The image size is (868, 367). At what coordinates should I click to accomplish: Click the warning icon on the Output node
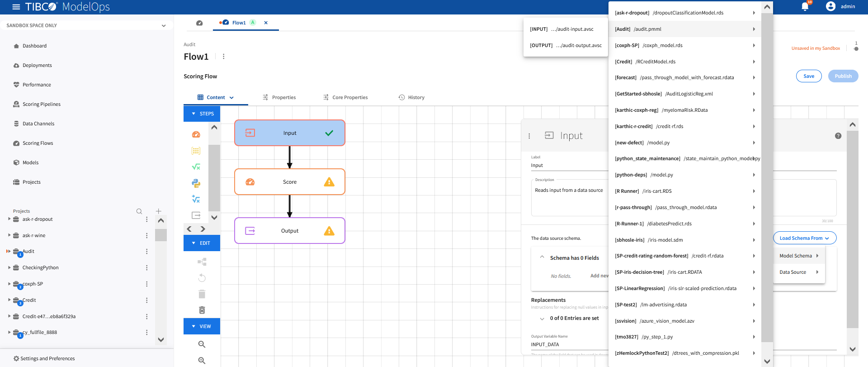point(329,231)
